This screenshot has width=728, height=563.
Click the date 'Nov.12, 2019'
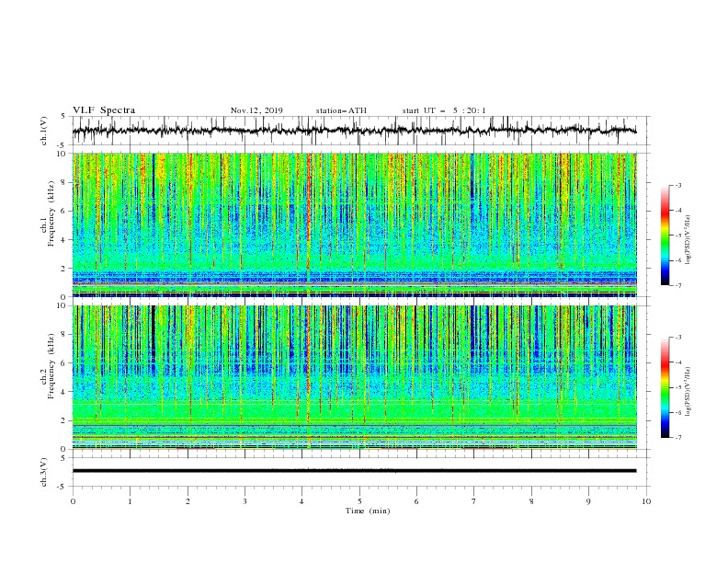click(256, 110)
